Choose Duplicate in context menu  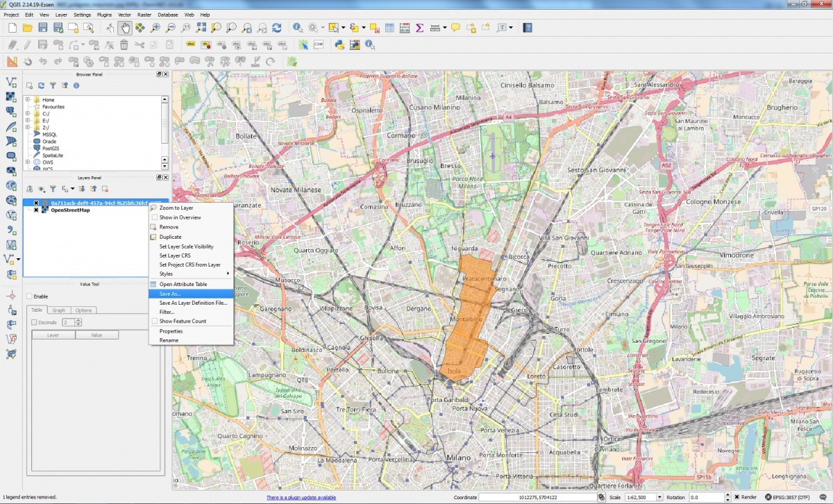click(x=190, y=237)
